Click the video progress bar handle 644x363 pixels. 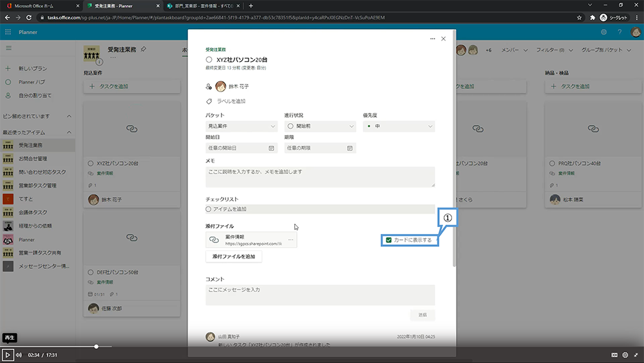(x=96, y=346)
